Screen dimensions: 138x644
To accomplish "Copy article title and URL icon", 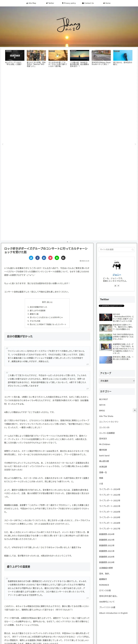I will click(63, 258).
